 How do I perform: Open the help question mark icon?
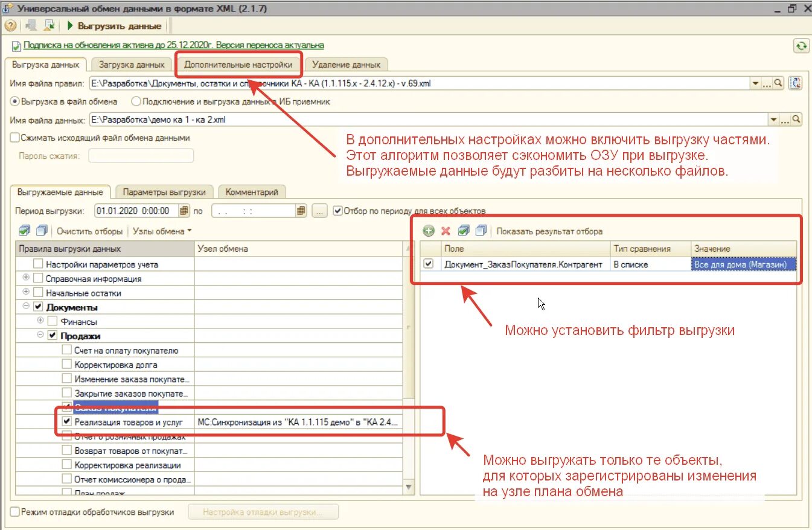coord(10,26)
